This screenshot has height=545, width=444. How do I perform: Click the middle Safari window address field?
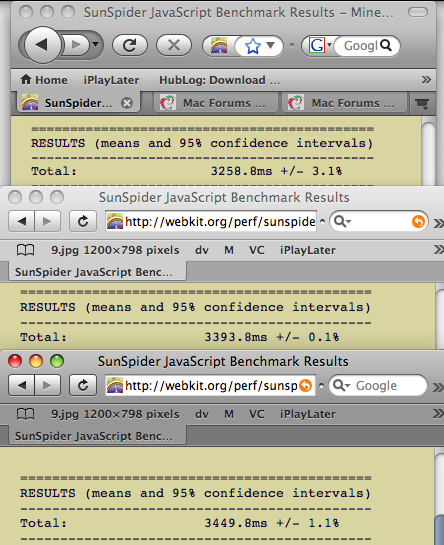coord(211,221)
